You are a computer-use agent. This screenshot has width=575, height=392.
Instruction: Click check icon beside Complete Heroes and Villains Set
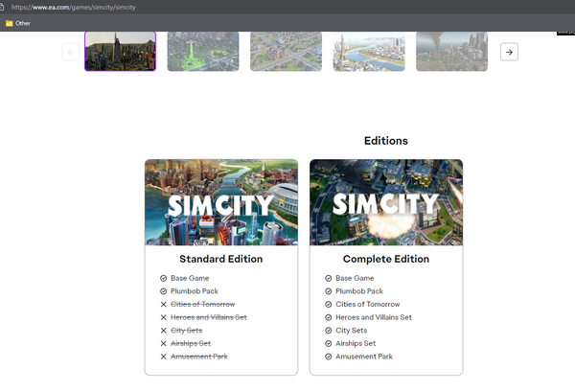(x=328, y=317)
